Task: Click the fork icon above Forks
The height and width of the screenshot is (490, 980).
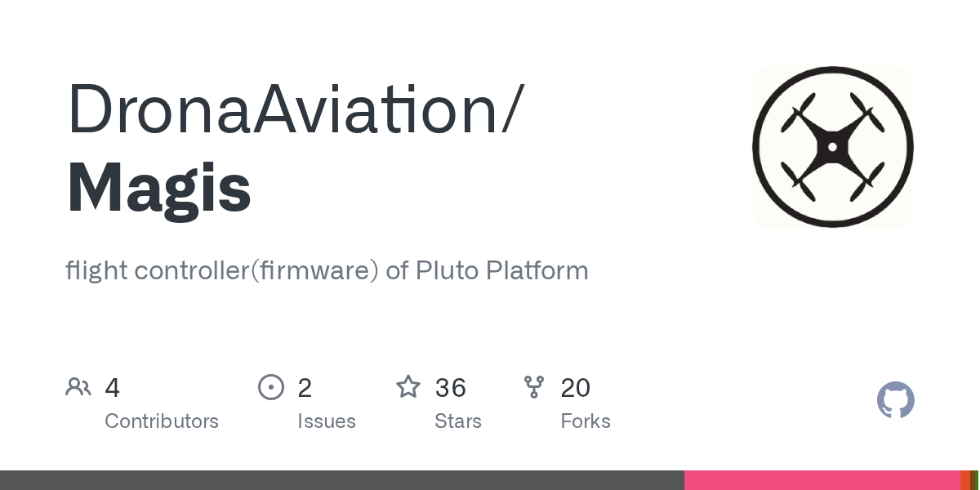Action: click(534, 387)
